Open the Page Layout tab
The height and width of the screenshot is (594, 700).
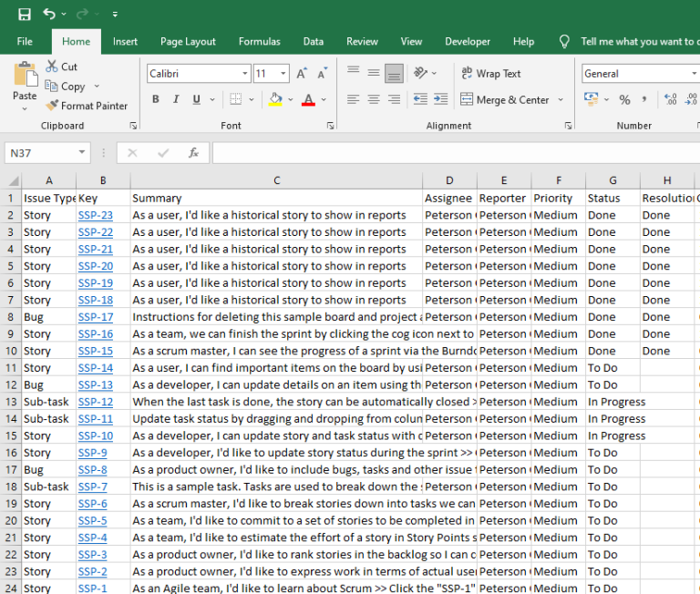tap(188, 41)
